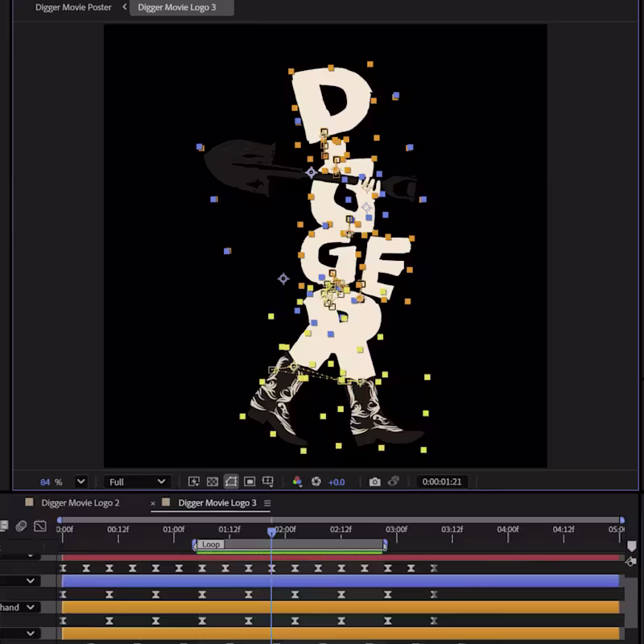Click anchor point crosshair on shovel handle
644x644 pixels.
coord(311,172)
